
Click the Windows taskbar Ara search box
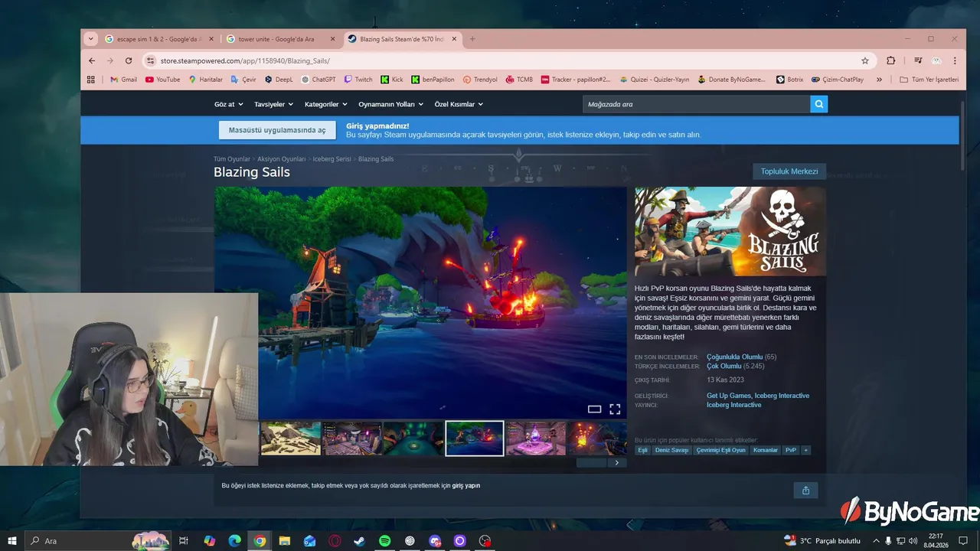coord(98,541)
